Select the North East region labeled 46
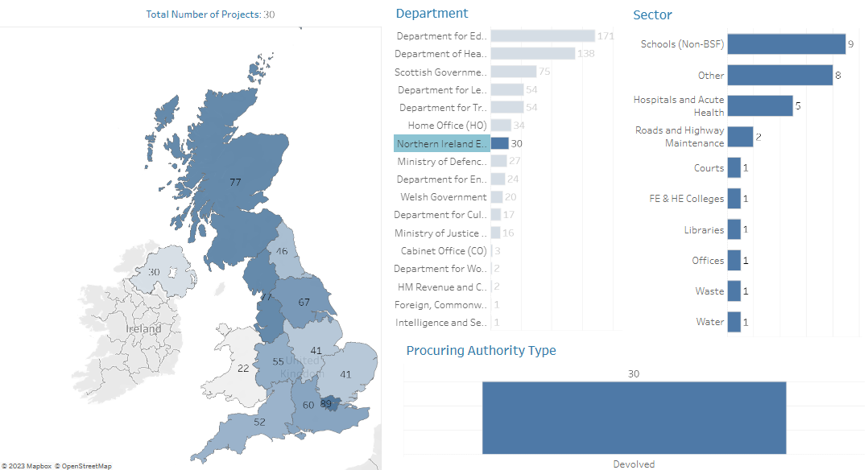The height and width of the screenshot is (470, 868). [x=283, y=250]
